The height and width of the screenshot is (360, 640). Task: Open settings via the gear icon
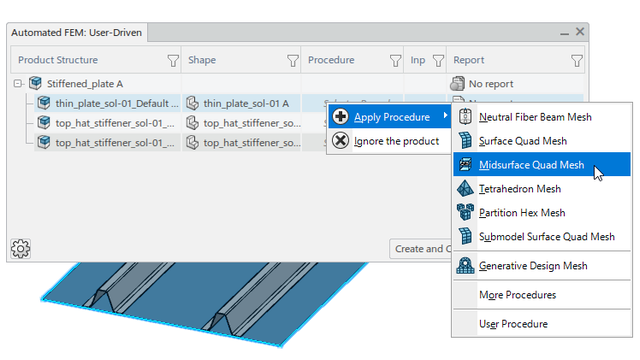[x=20, y=249]
